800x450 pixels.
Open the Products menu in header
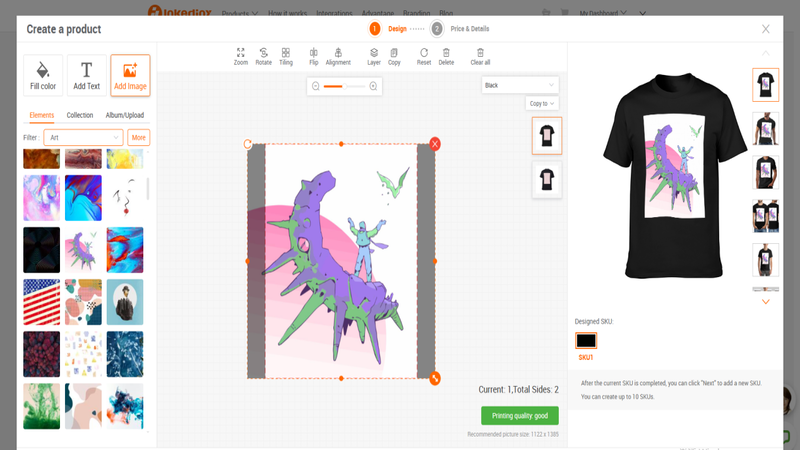(x=240, y=13)
